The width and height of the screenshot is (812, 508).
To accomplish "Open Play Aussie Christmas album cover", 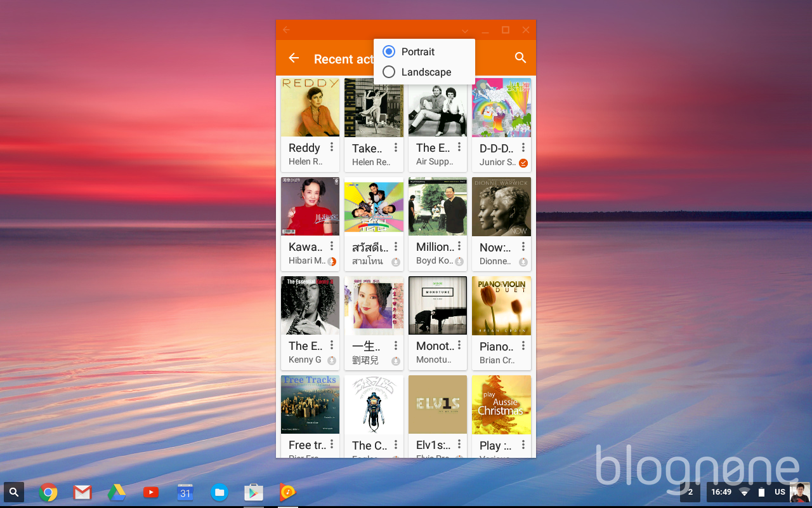I will (502, 404).
